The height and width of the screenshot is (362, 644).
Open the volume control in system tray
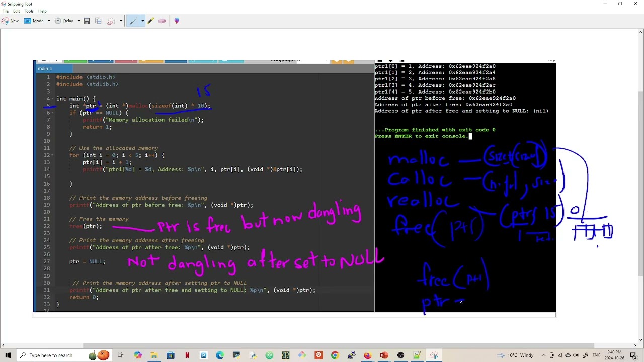point(576,355)
